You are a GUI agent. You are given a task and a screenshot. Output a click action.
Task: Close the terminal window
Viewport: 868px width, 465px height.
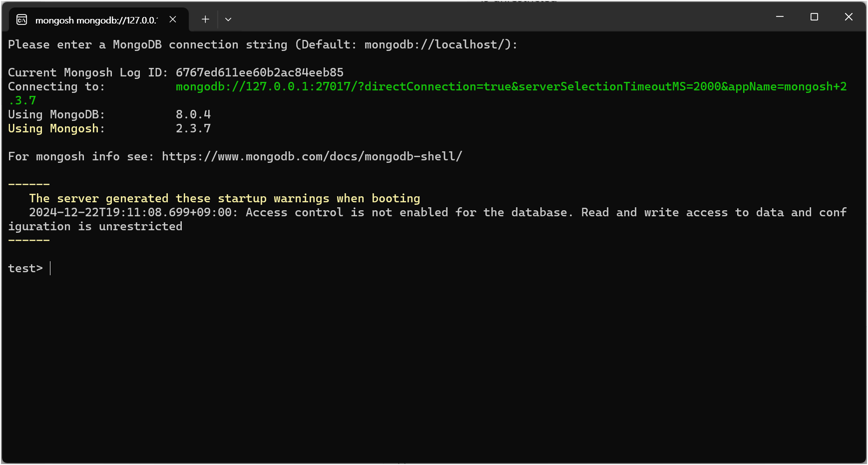point(849,16)
